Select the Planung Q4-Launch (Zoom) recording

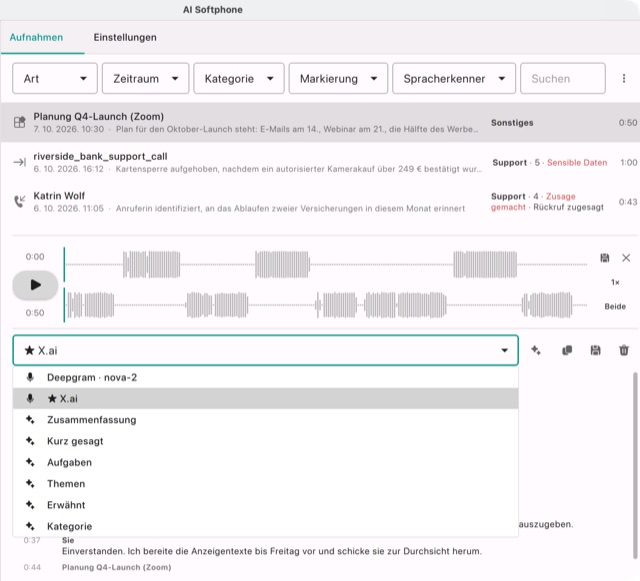pos(320,122)
